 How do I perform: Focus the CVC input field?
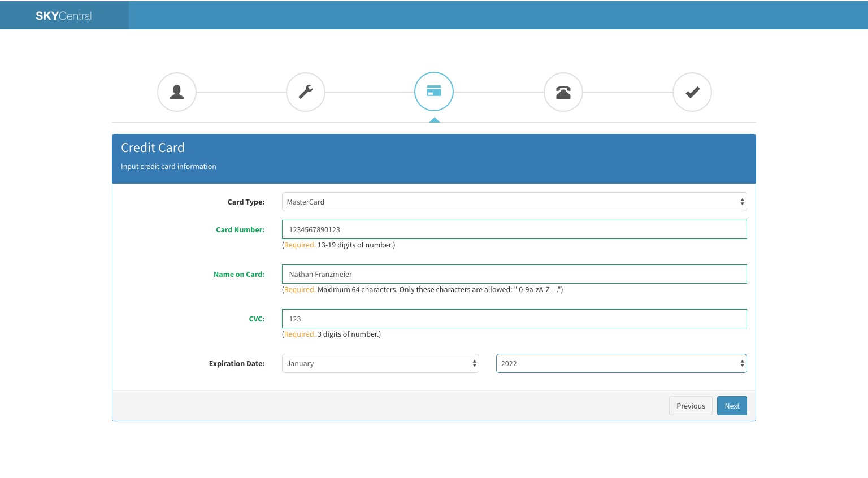514,319
